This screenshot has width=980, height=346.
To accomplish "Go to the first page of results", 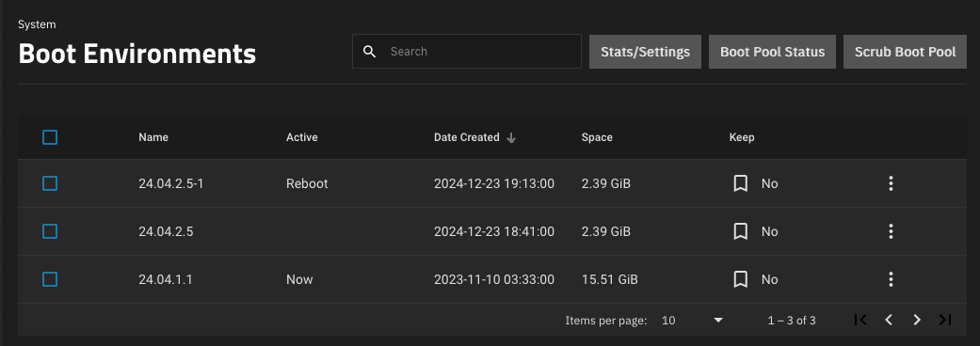I will tap(860, 320).
